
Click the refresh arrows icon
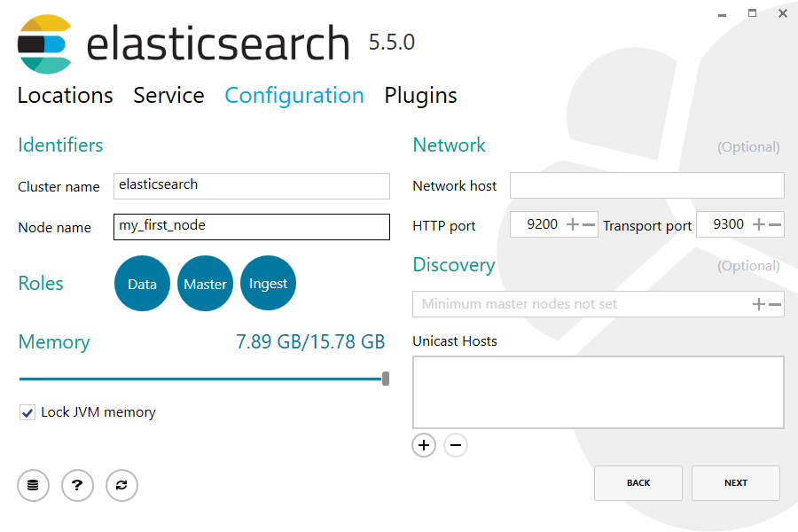(121, 485)
